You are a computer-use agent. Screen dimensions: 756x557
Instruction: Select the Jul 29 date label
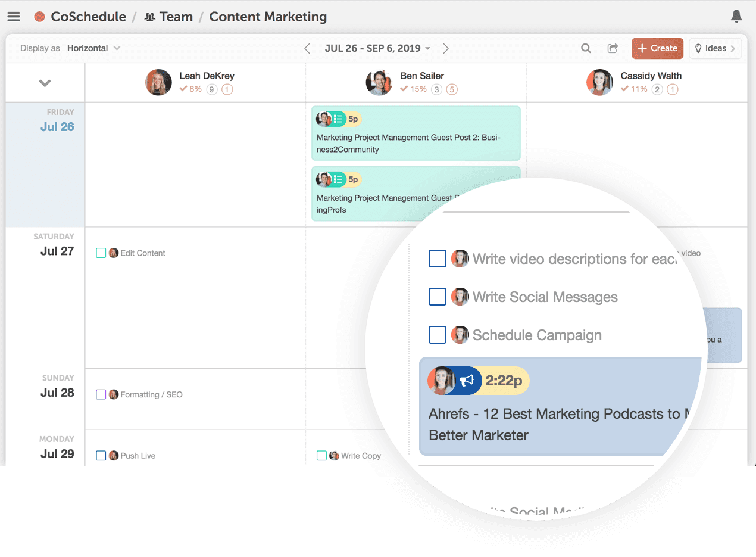point(57,453)
